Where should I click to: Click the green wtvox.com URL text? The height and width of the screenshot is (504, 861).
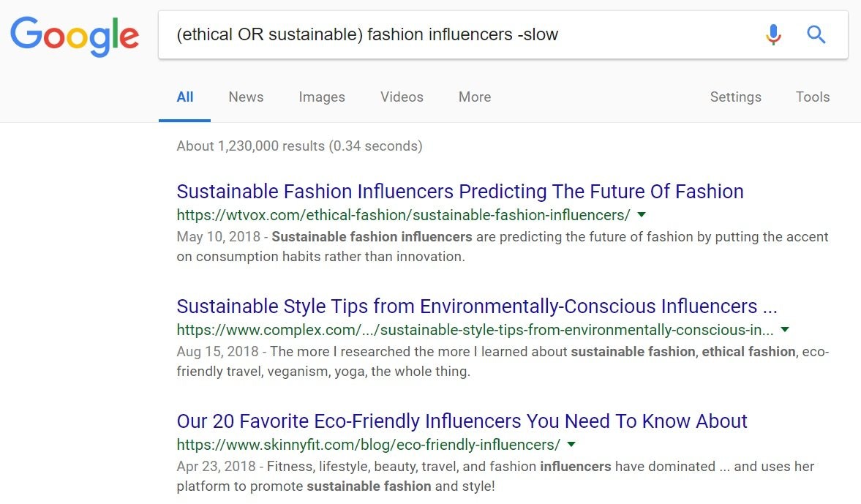click(403, 215)
